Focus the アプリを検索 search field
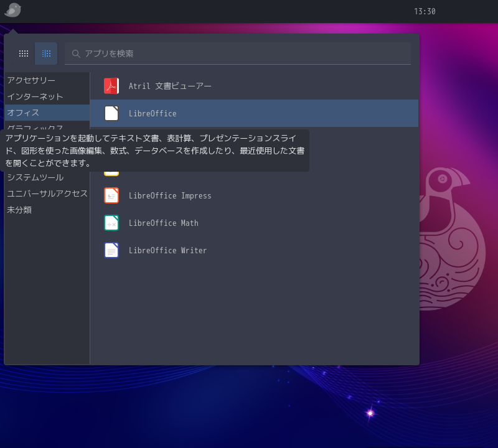The height and width of the screenshot is (448, 498). point(238,54)
